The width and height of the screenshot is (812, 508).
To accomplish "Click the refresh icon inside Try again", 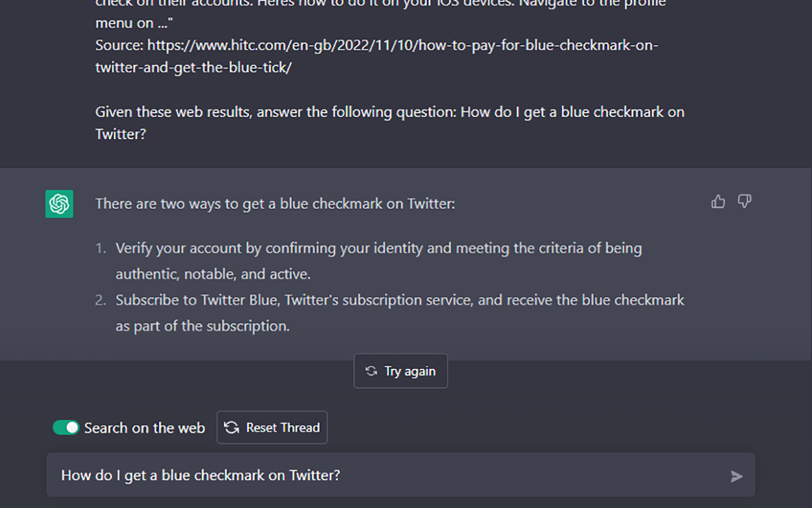I will tap(372, 371).
